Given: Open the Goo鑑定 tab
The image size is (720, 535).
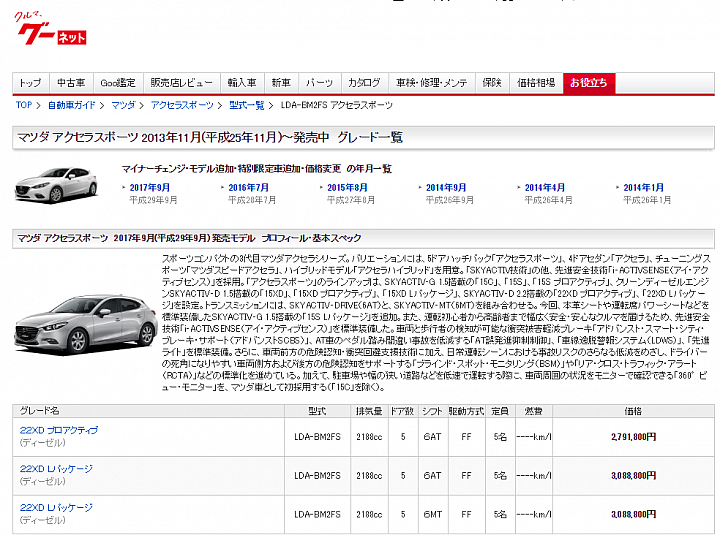Looking at the screenshot, I should pos(118,83).
